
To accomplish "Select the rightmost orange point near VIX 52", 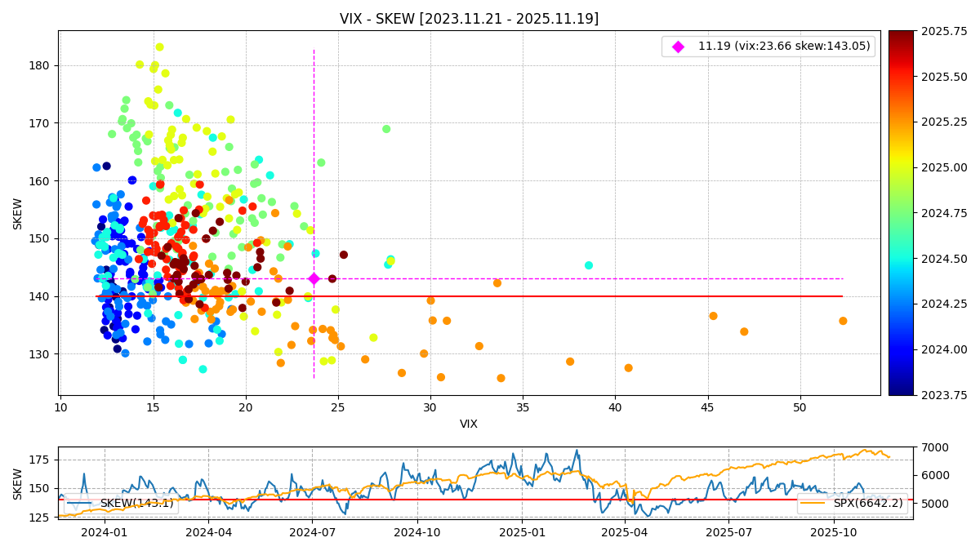I will point(843,321).
